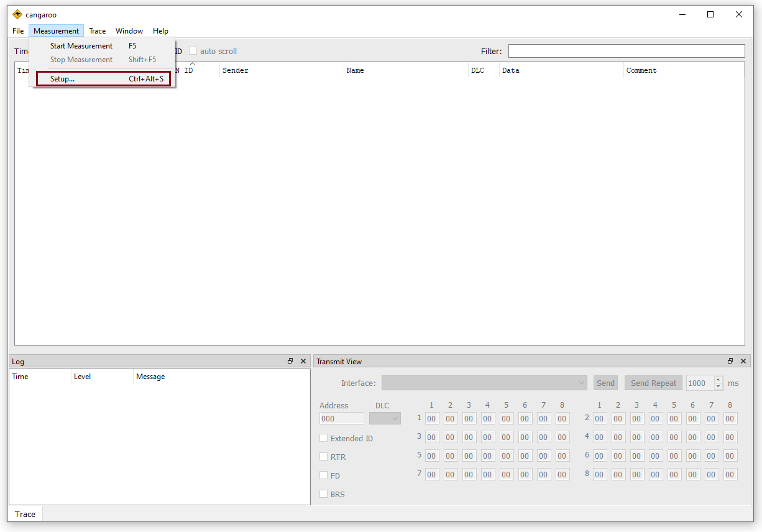The width and height of the screenshot is (762, 532).
Task: Float the Transmit View panel
Action: point(730,361)
